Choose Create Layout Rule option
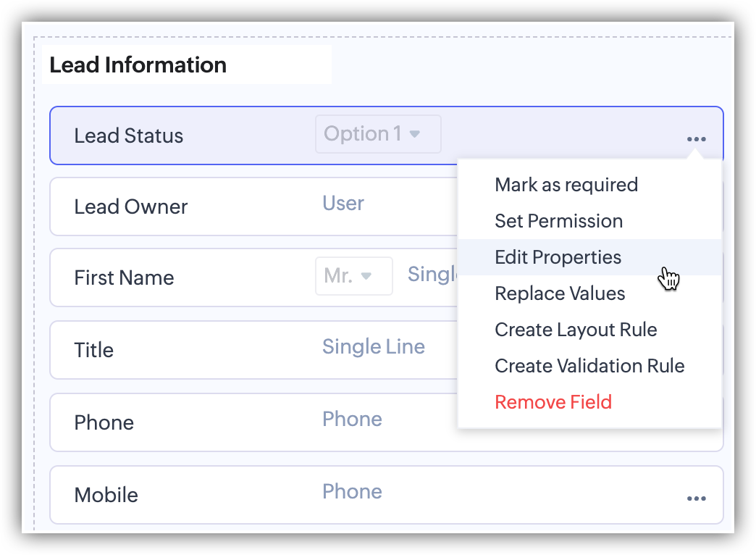This screenshot has height=555, width=756. (x=576, y=330)
